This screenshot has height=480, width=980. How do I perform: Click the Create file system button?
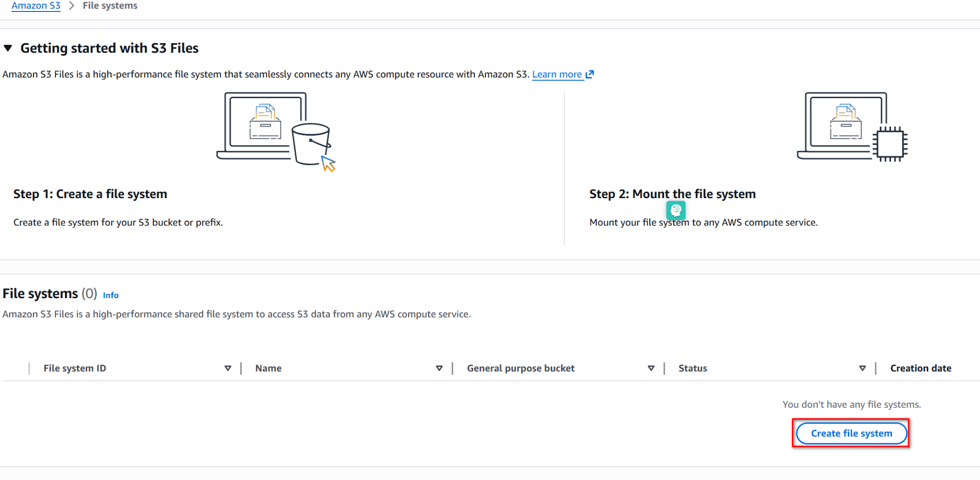pos(851,433)
